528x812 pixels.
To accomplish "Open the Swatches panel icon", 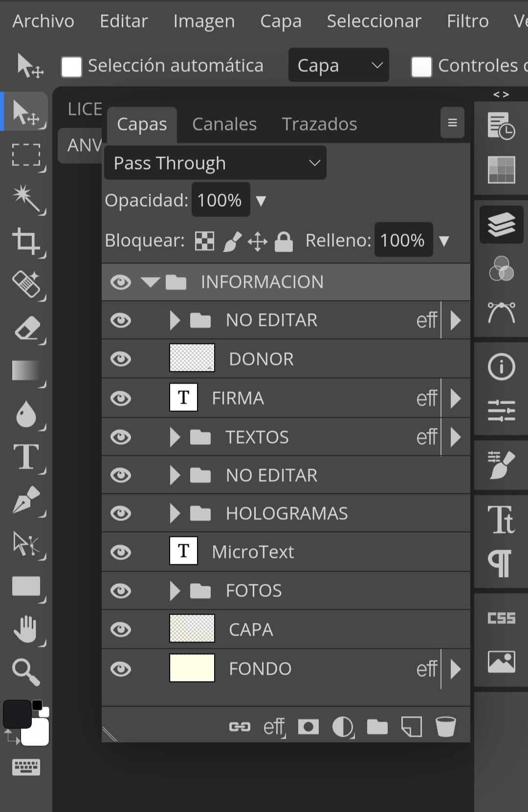I will tap(502, 170).
